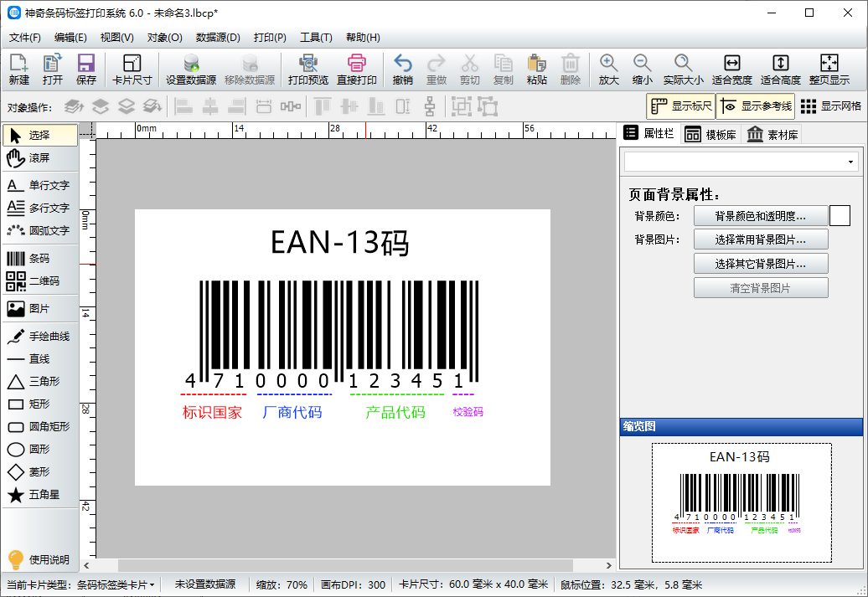Image resolution: width=868 pixels, height=597 pixels.
Task: Fit to width with 适合宽度
Action: click(x=731, y=69)
